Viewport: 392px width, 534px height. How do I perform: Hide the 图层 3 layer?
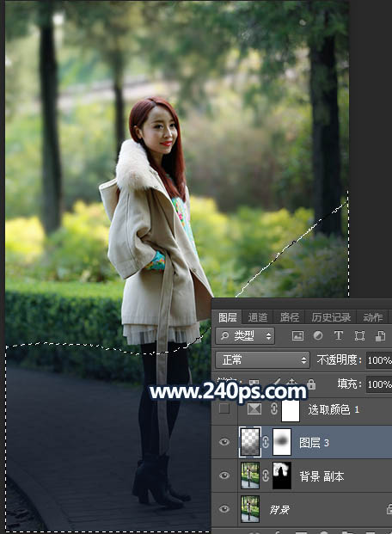[x=224, y=442]
